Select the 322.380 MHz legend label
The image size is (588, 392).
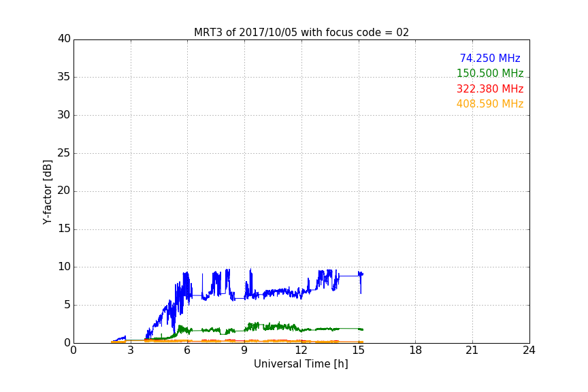coord(490,89)
